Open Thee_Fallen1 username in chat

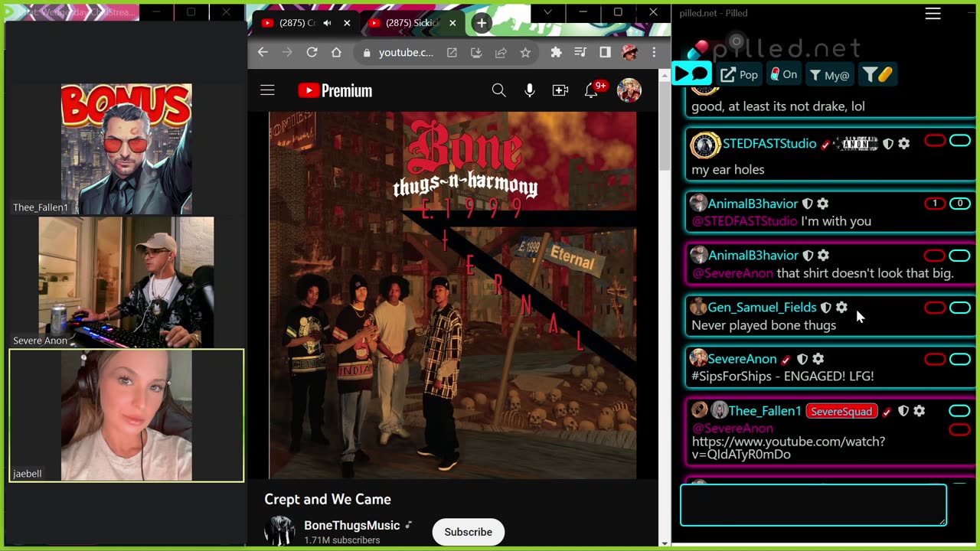click(x=764, y=411)
